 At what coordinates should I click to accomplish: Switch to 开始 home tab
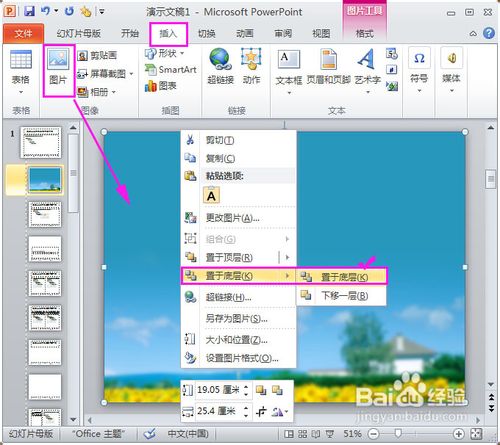(130, 33)
